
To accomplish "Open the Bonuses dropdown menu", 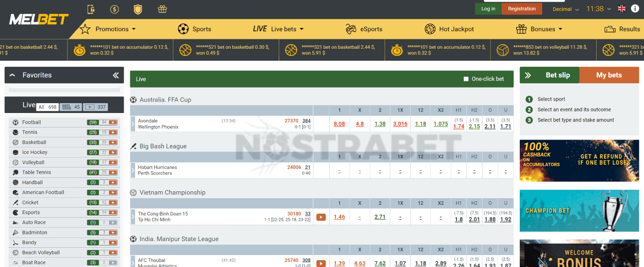I will (539, 29).
